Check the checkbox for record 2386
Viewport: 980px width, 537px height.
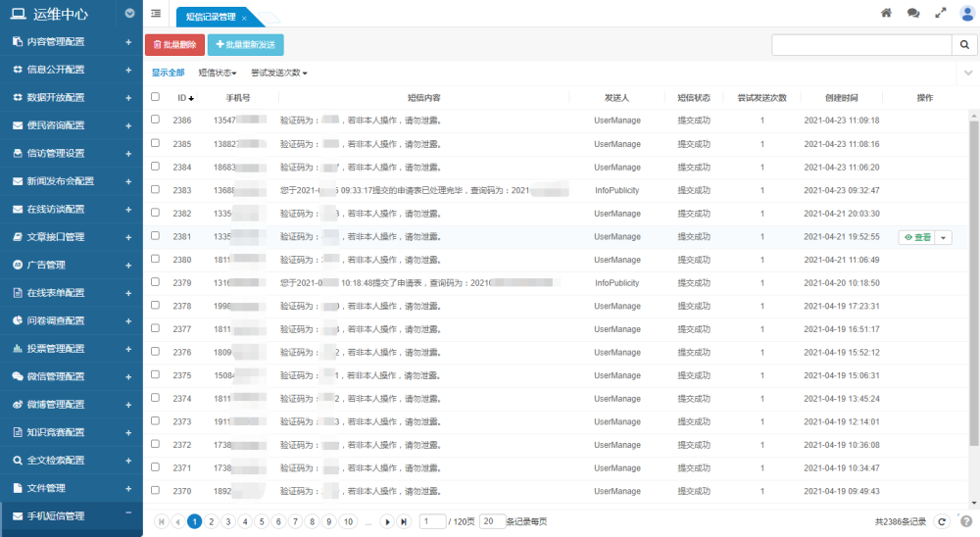point(155,120)
